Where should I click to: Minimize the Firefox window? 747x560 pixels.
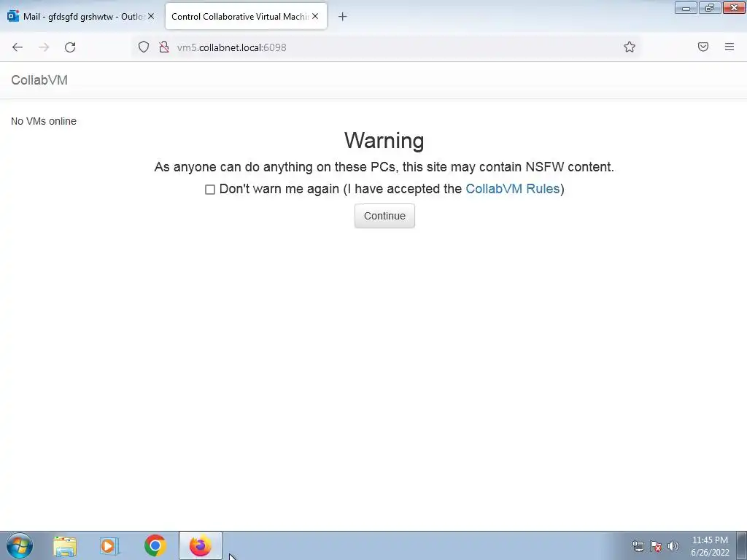pos(686,8)
